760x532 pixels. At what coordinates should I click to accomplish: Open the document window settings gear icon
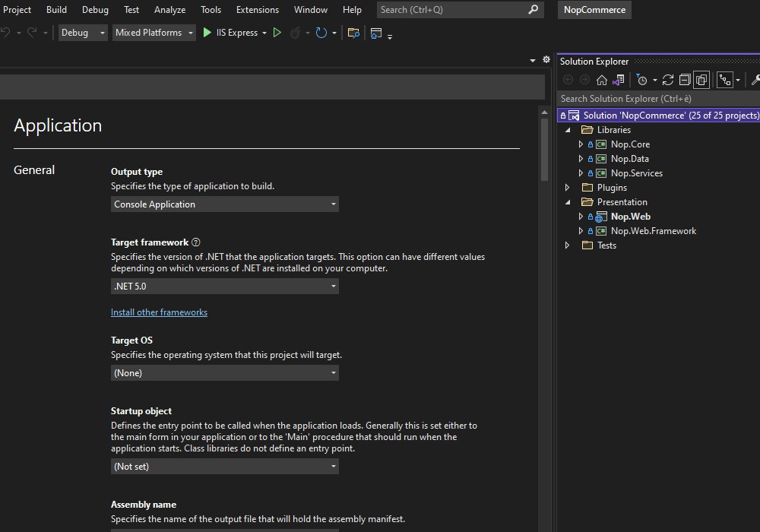[x=546, y=59]
